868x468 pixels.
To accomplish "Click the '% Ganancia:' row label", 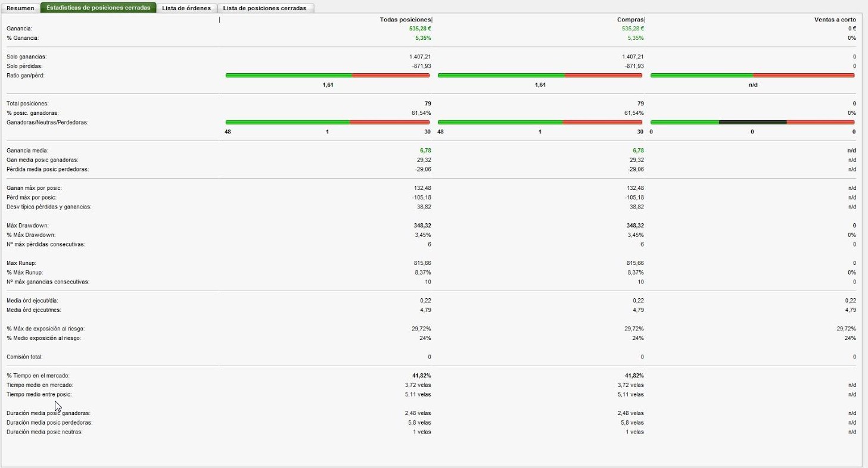I will 23,38.
